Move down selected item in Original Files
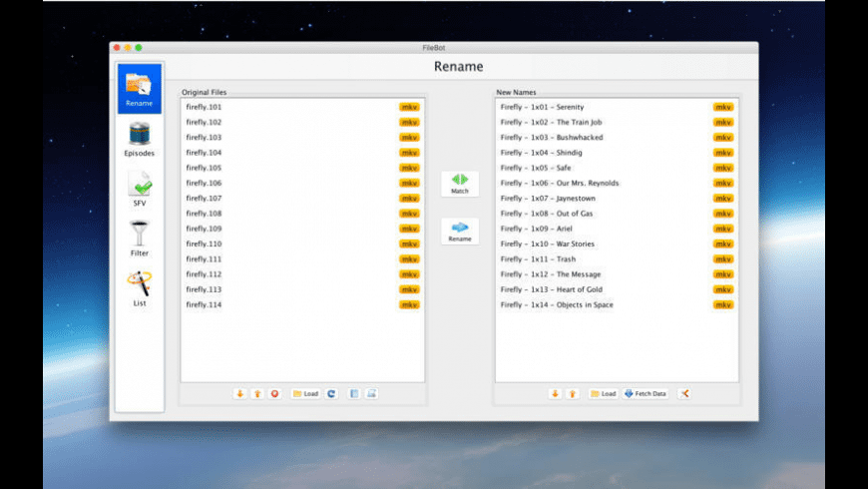The width and height of the screenshot is (868, 489). tap(239, 394)
